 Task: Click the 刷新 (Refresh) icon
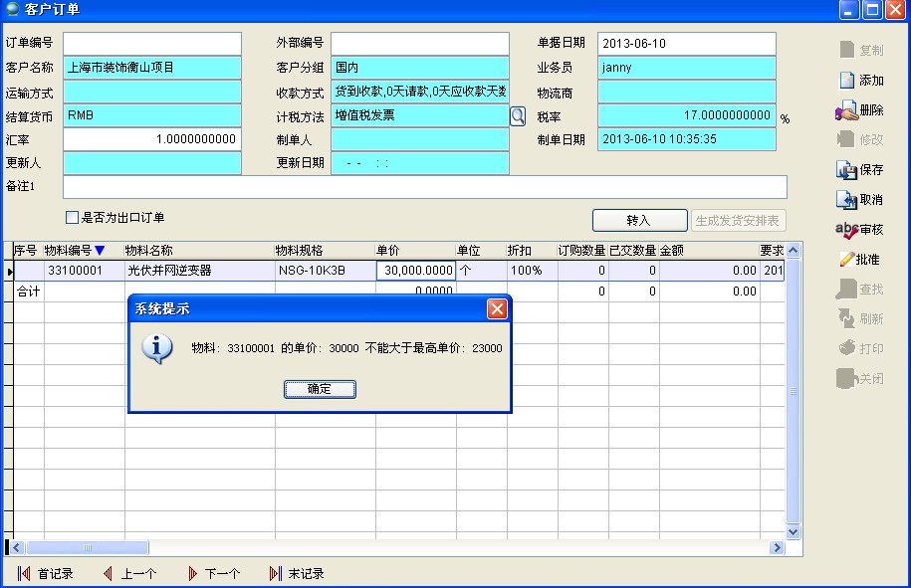[858, 318]
